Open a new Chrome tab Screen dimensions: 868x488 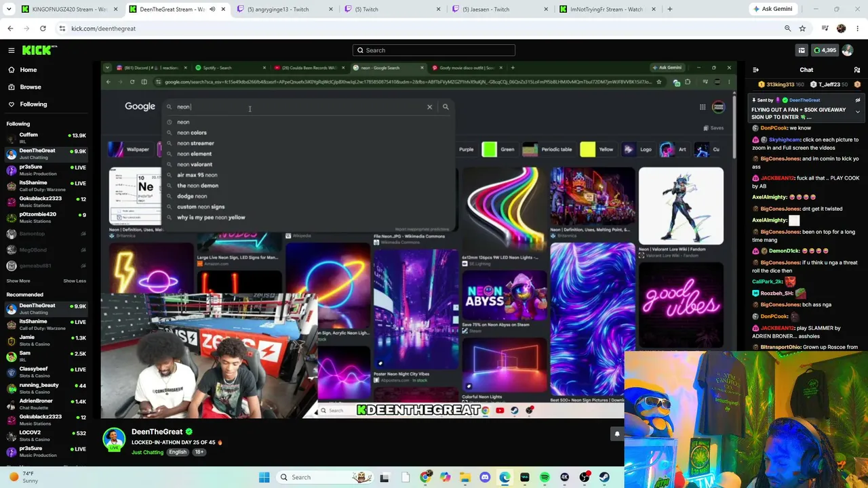pos(669,9)
